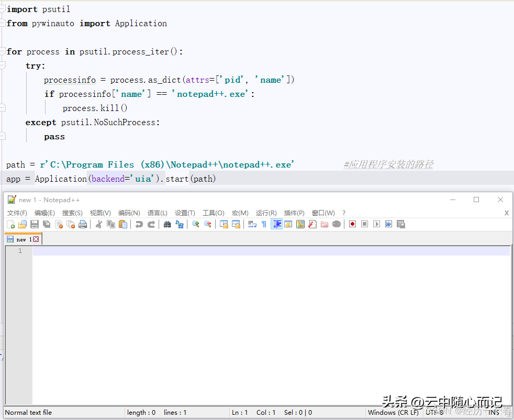
Task: Click the Stop recording macro icon
Action: pyautogui.click(x=364, y=224)
